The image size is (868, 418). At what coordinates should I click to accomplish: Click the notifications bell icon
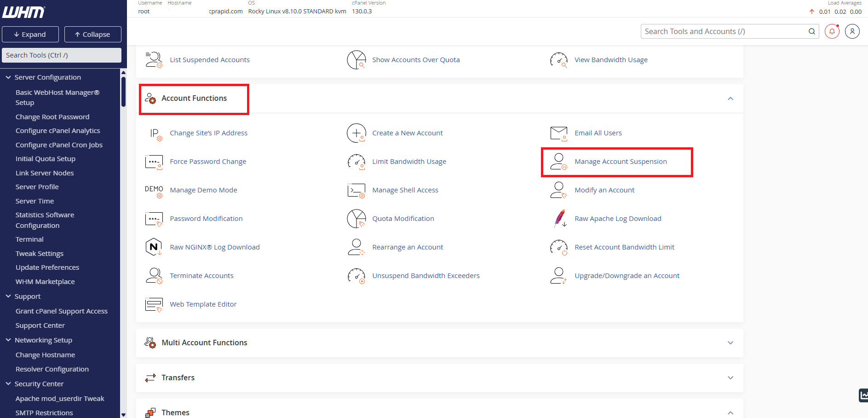pyautogui.click(x=832, y=31)
